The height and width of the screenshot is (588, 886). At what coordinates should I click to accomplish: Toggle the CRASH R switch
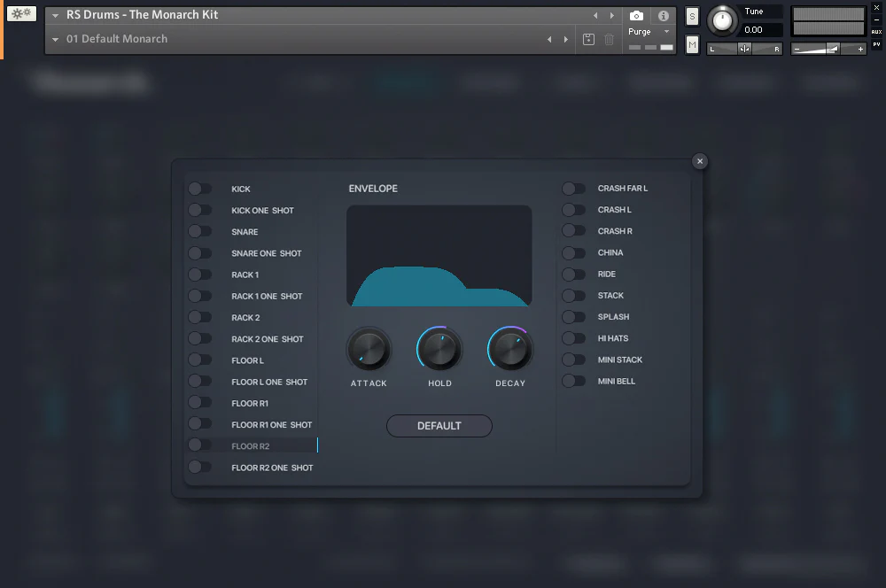click(x=573, y=232)
